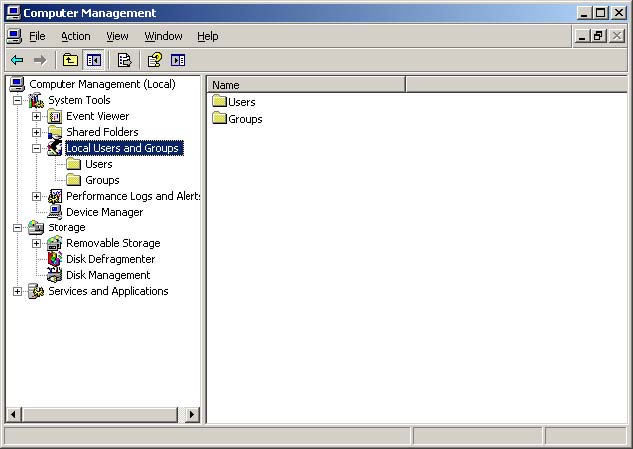Click the console icon left of File menu
Screen dimensions: 633x449
(x=15, y=36)
